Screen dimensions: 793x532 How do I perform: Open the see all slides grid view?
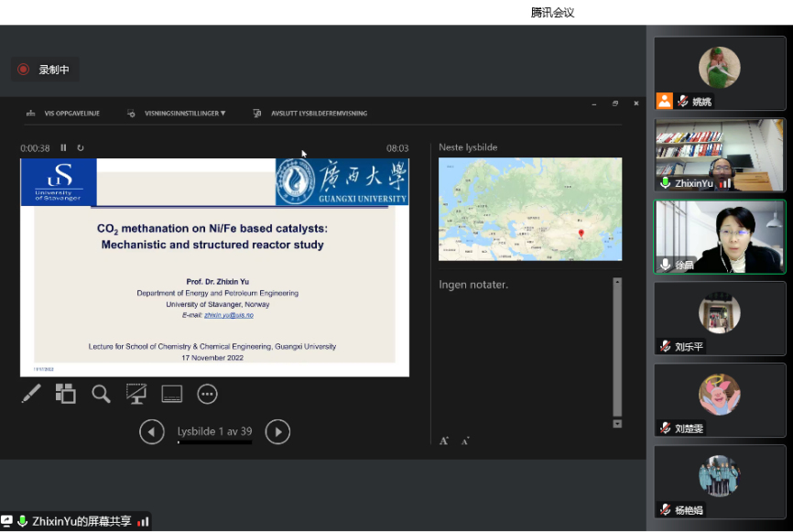point(66,394)
